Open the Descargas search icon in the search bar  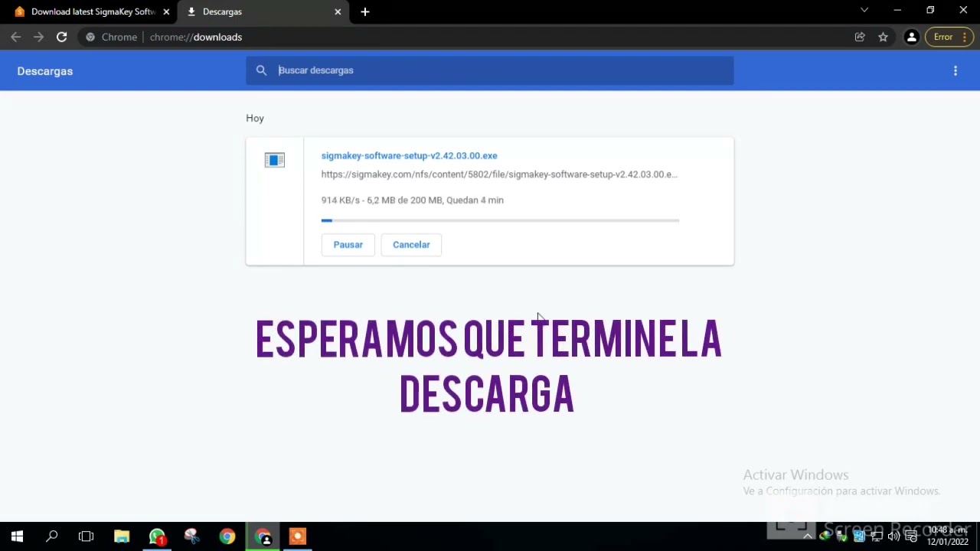point(261,70)
